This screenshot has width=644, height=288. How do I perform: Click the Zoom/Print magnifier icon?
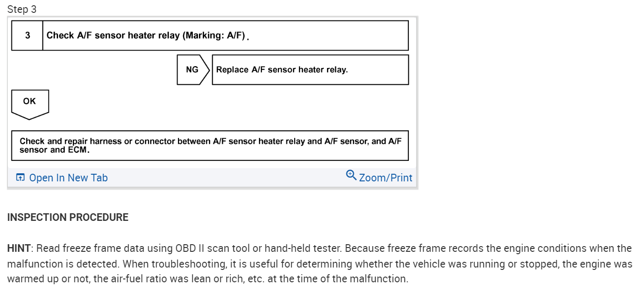pos(351,175)
